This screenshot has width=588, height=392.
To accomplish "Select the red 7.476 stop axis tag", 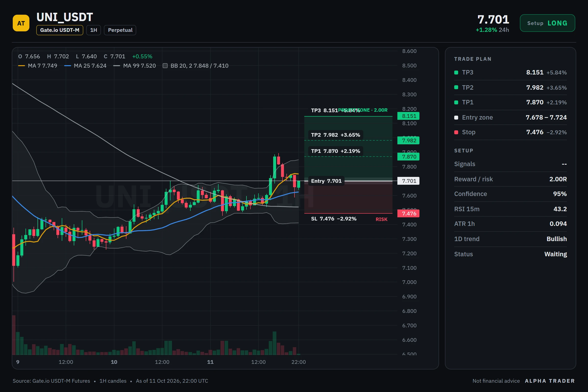I will 408,213.
